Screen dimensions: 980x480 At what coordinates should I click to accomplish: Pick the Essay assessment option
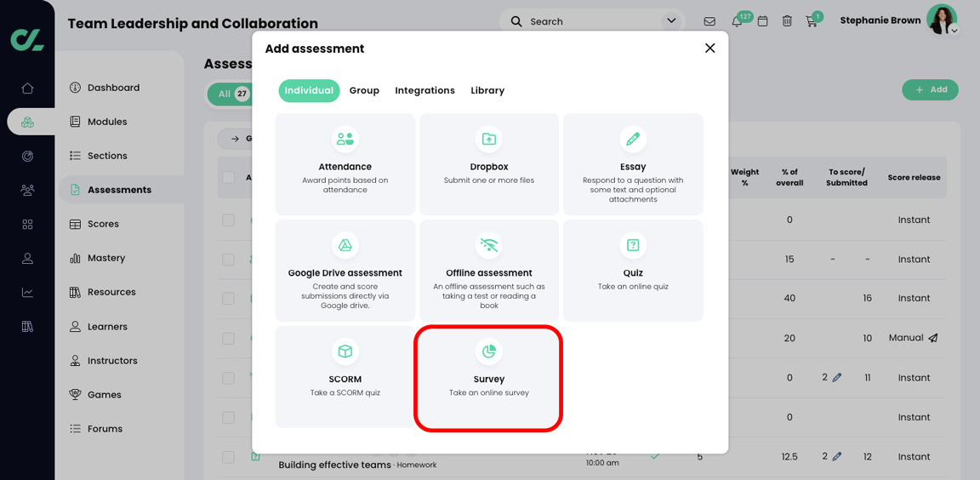pyautogui.click(x=633, y=164)
